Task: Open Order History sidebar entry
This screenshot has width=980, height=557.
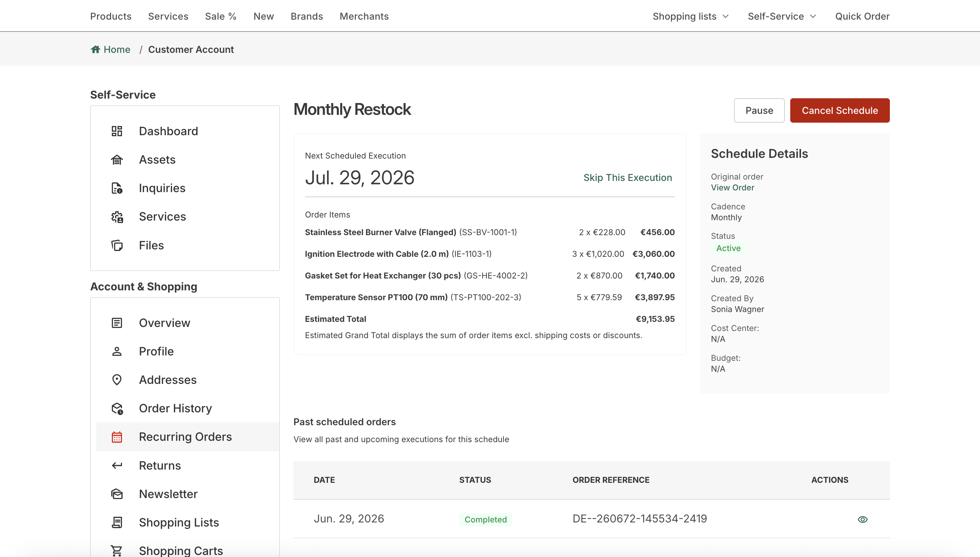Action: [x=175, y=409]
